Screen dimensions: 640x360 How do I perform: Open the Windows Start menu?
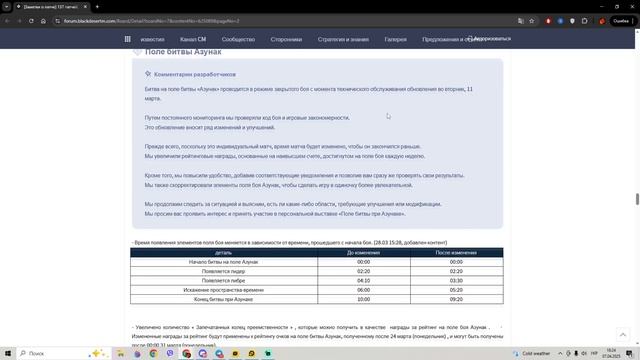point(8,353)
